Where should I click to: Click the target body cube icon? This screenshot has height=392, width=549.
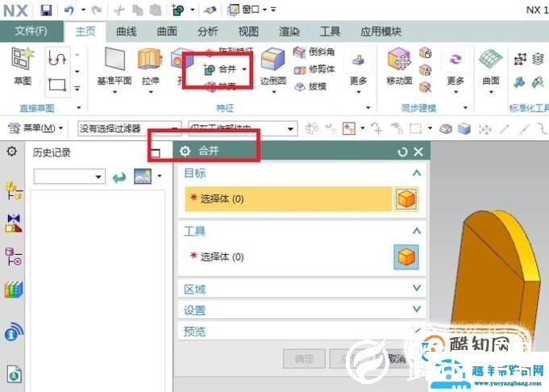pyautogui.click(x=406, y=199)
